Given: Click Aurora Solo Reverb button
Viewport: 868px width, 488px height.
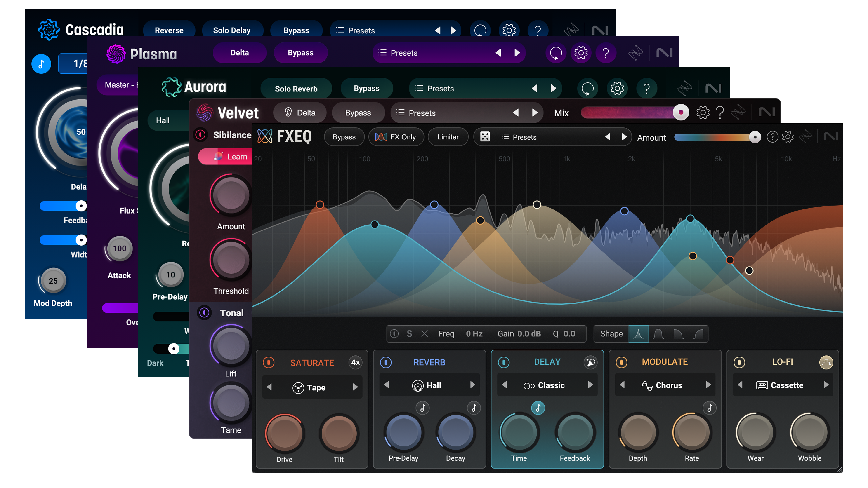Looking at the screenshot, I should click(x=296, y=89).
